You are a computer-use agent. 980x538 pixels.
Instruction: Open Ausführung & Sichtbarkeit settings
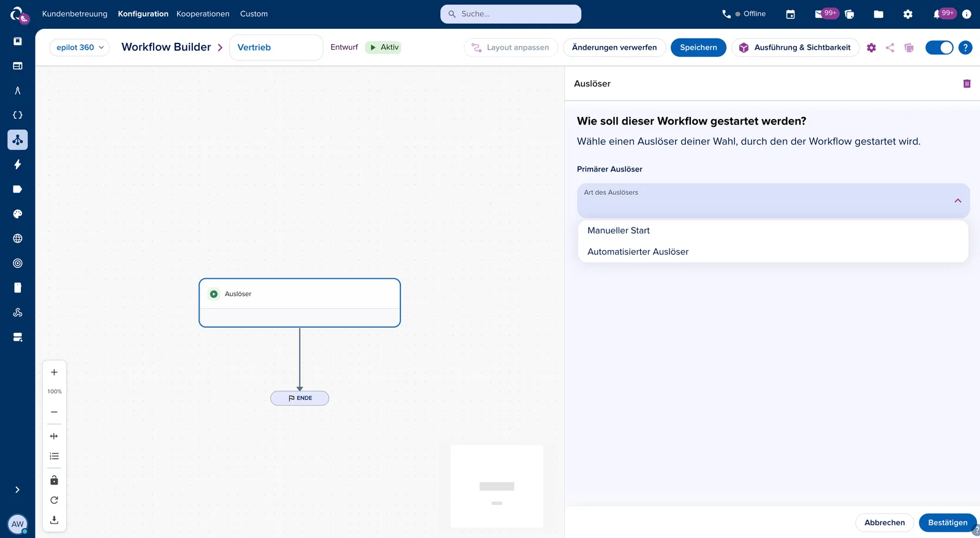[x=795, y=47]
